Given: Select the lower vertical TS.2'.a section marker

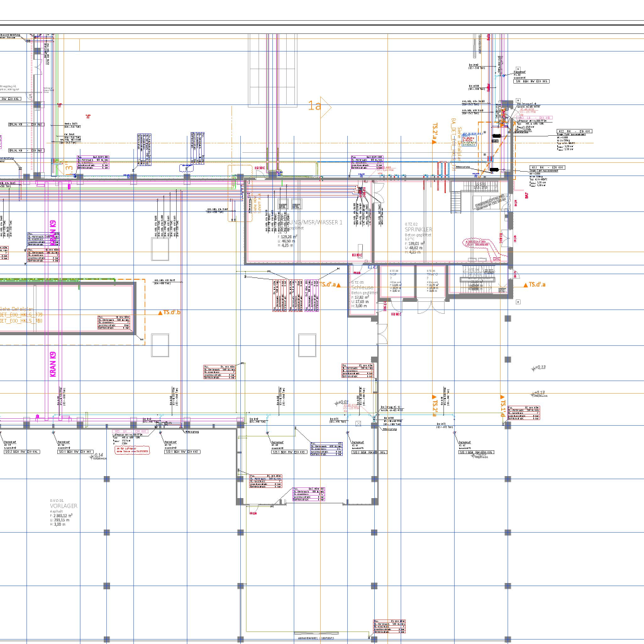Looking at the screenshot, I should [434, 406].
